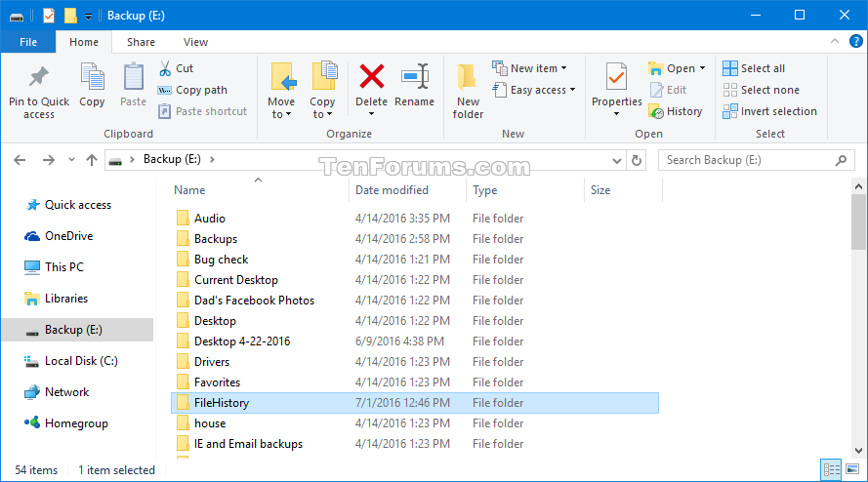The width and height of the screenshot is (868, 482).
Task: Click the Paste clipboard icon
Action: (133, 85)
